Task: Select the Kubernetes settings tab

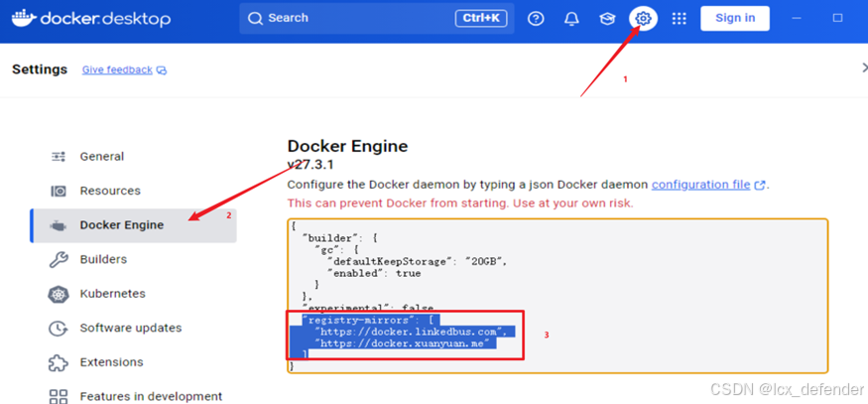Action: pyautogui.click(x=133, y=294)
